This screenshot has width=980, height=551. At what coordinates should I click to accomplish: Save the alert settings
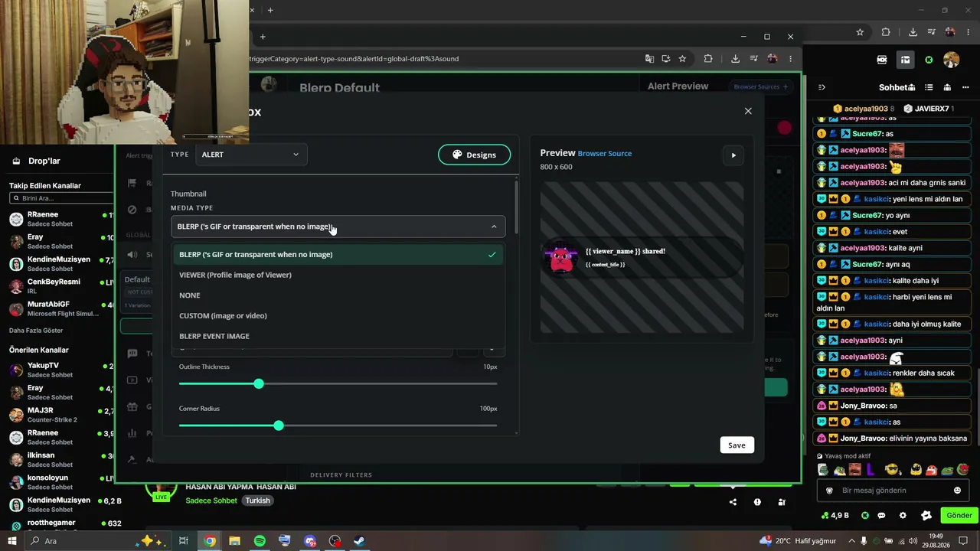(x=737, y=445)
